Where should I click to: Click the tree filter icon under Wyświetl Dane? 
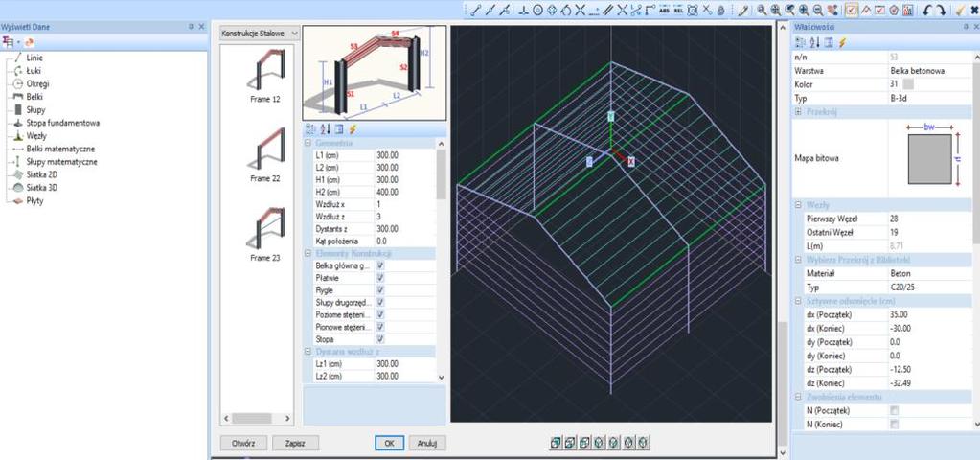point(8,42)
